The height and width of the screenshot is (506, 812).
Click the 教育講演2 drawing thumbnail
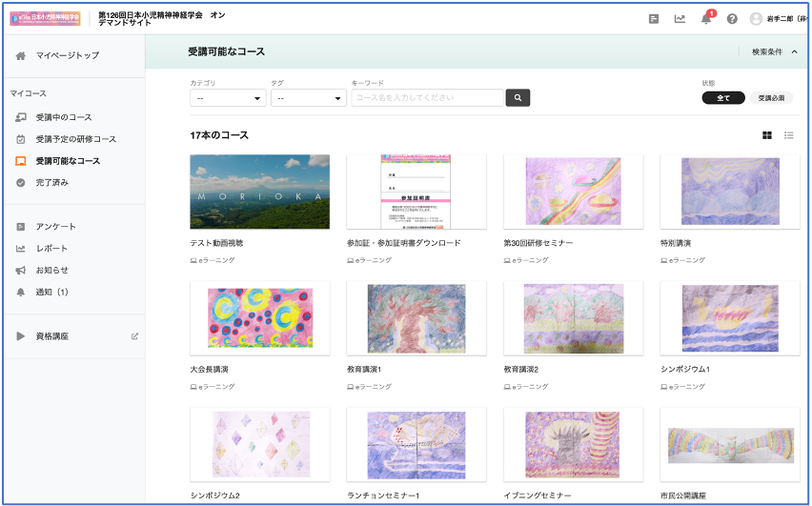coord(574,318)
